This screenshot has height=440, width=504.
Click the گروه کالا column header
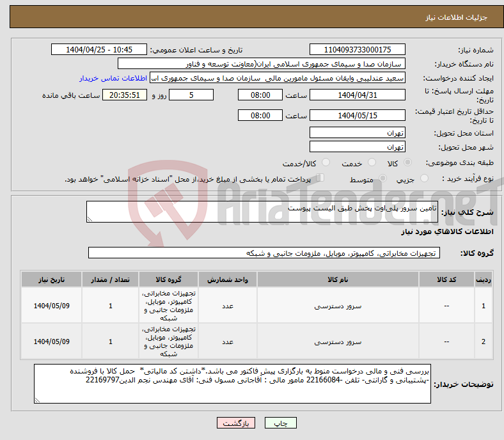coord(168,279)
